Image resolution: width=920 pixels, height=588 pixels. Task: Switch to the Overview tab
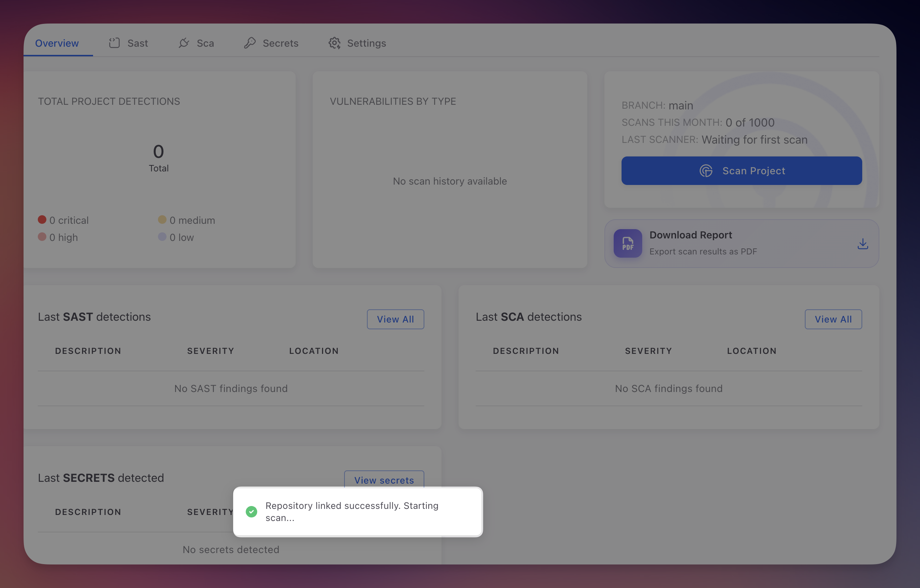pos(57,43)
